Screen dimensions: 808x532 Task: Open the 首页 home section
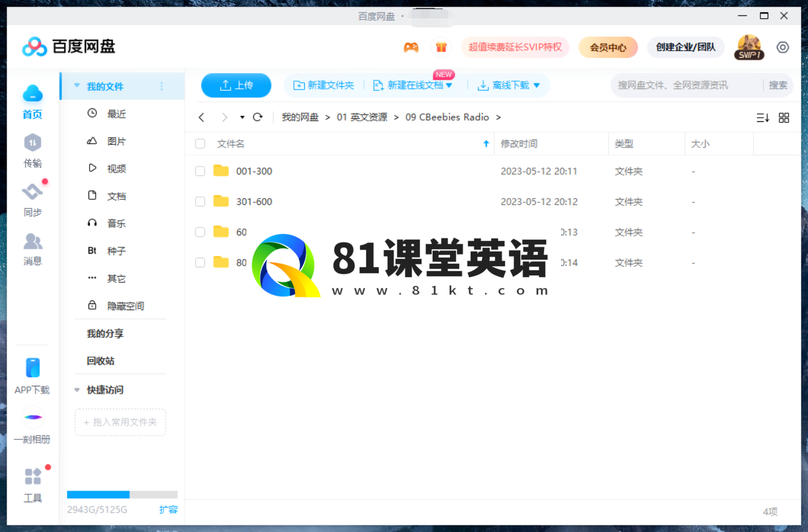point(33,102)
